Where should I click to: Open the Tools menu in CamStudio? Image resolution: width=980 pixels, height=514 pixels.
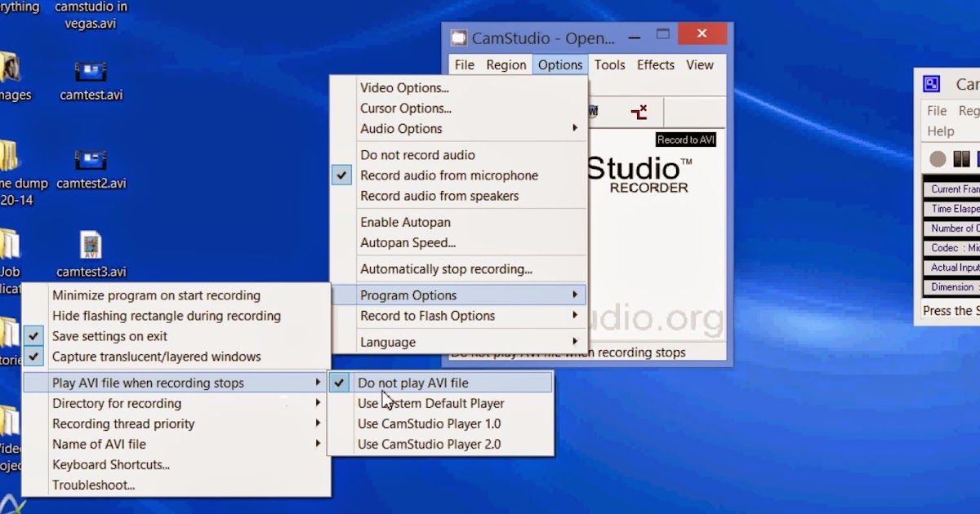[609, 64]
